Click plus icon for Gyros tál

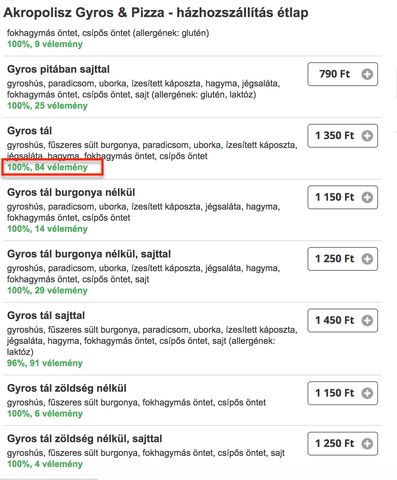[367, 136]
